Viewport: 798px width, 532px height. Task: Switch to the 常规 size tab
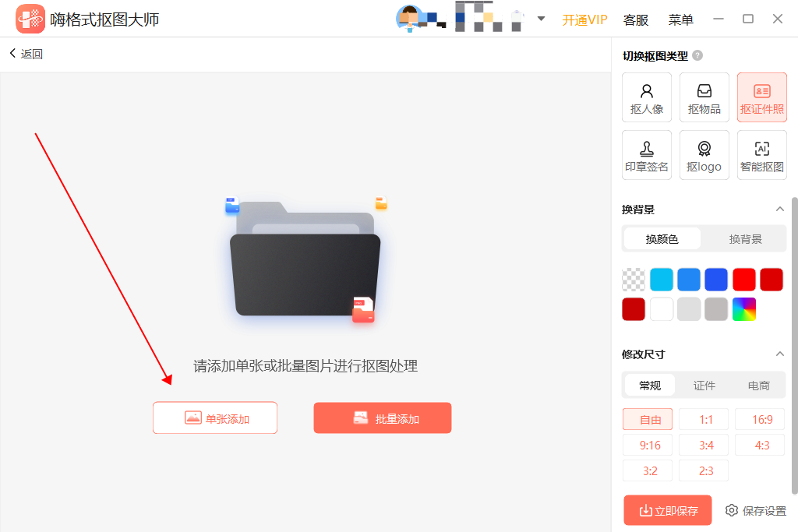point(650,386)
